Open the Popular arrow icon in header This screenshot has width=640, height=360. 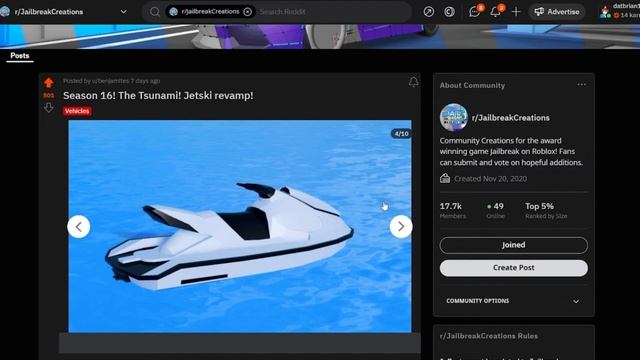coord(429,12)
